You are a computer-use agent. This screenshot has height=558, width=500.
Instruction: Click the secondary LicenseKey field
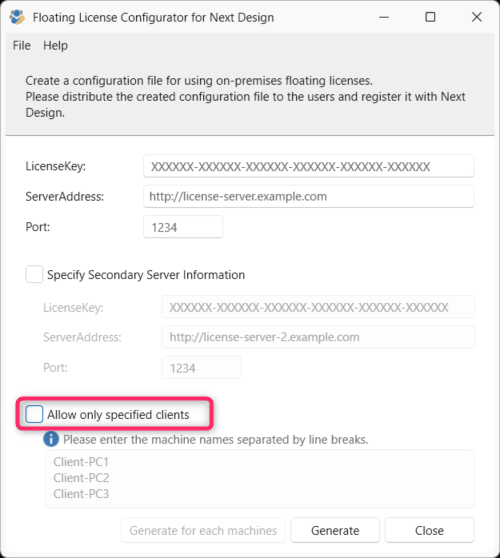click(x=318, y=307)
